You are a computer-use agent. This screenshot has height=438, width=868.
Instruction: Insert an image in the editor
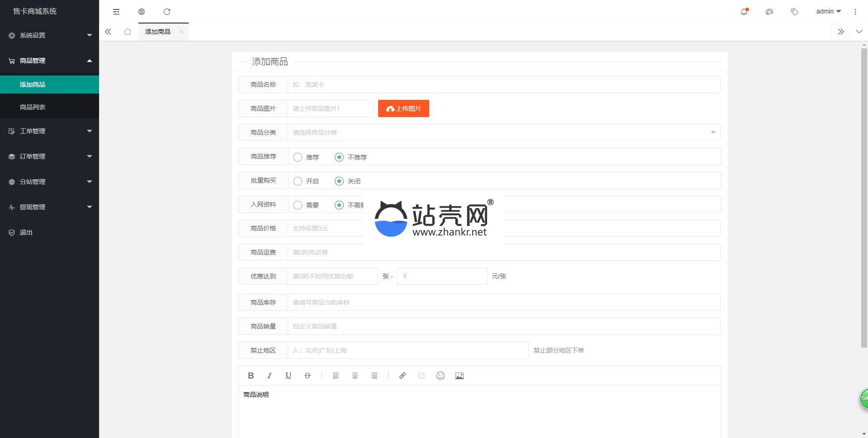point(459,376)
